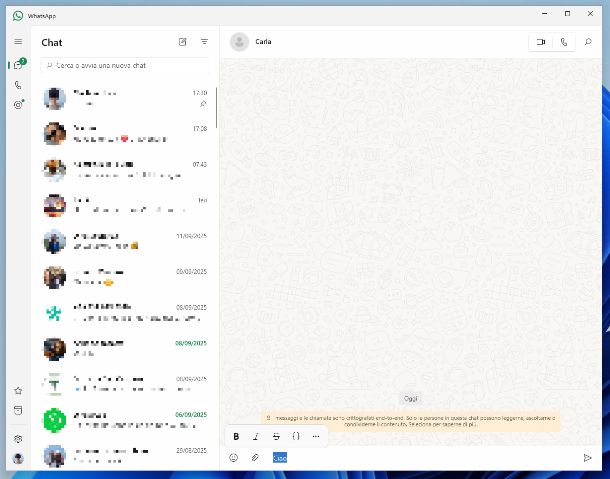This screenshot has height=479, width=610.
Task: Toggle strikethrough formatting on selected text
Action: (276, 436)
